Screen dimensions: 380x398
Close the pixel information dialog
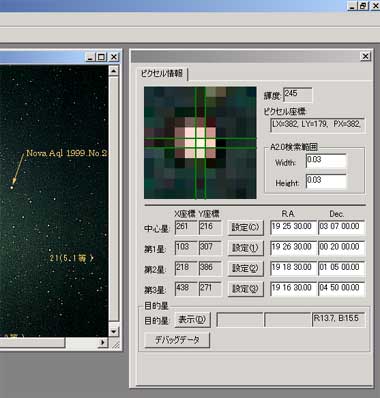[366, 56]
